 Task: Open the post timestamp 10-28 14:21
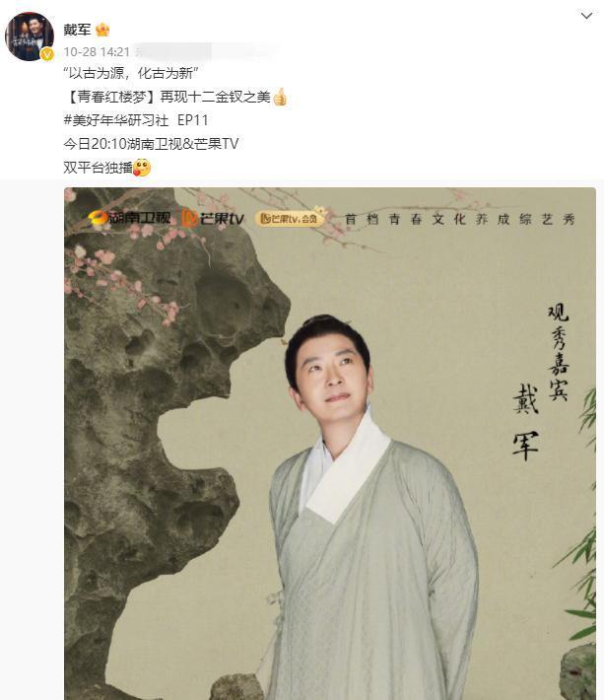[x=97, y=52]
